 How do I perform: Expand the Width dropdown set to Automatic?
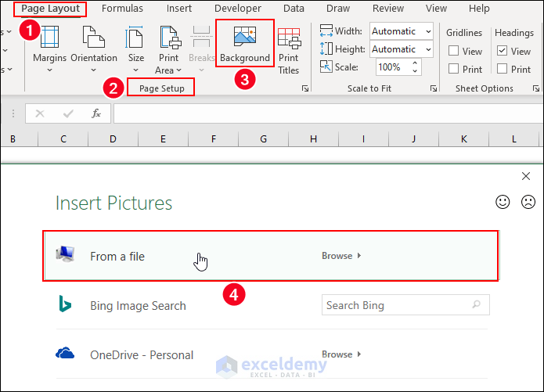[x=428, y=31]
